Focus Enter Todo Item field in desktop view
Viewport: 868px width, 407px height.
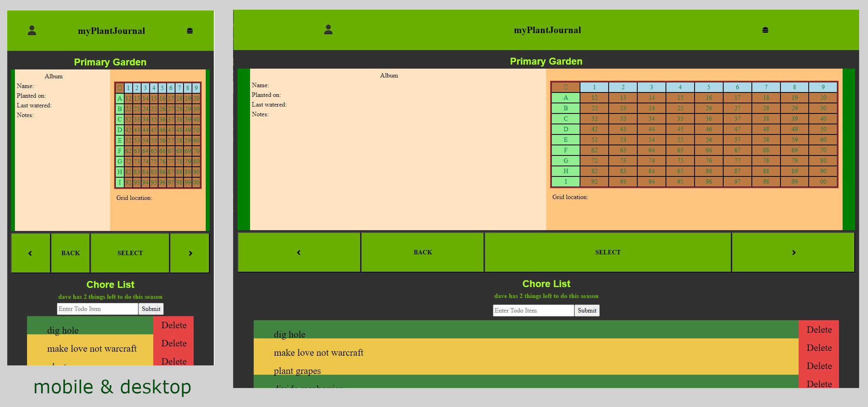coord(533,310)
